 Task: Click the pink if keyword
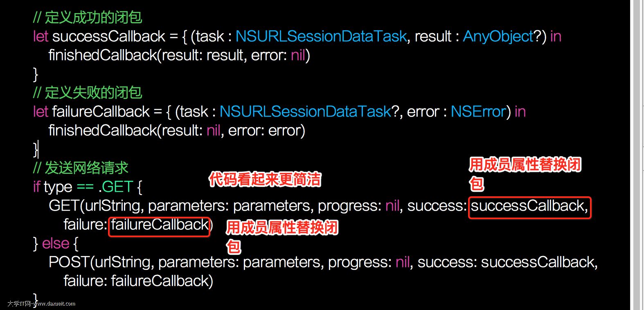tap(36, 187)
